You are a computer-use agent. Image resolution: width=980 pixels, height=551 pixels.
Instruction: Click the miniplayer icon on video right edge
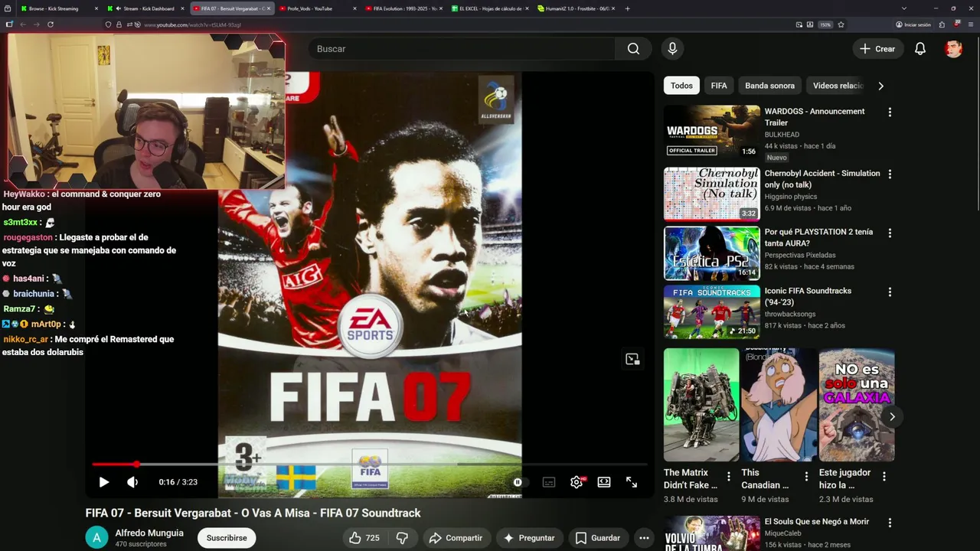click(632, 359)
